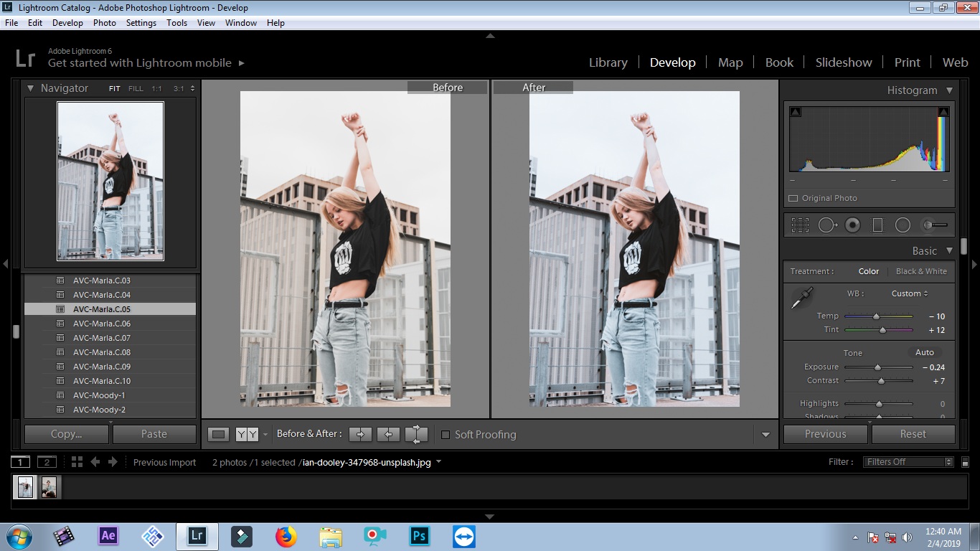Click the Tint slider handle
This screenshot has width=980, height=551.
click(x=882, y=330)
